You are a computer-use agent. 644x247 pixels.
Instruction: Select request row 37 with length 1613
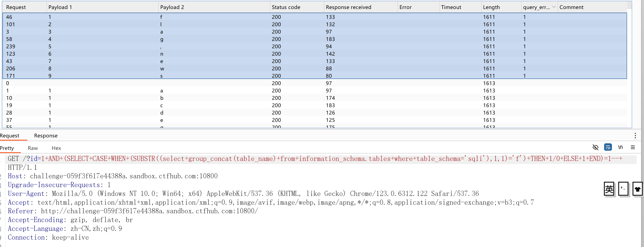314,120
